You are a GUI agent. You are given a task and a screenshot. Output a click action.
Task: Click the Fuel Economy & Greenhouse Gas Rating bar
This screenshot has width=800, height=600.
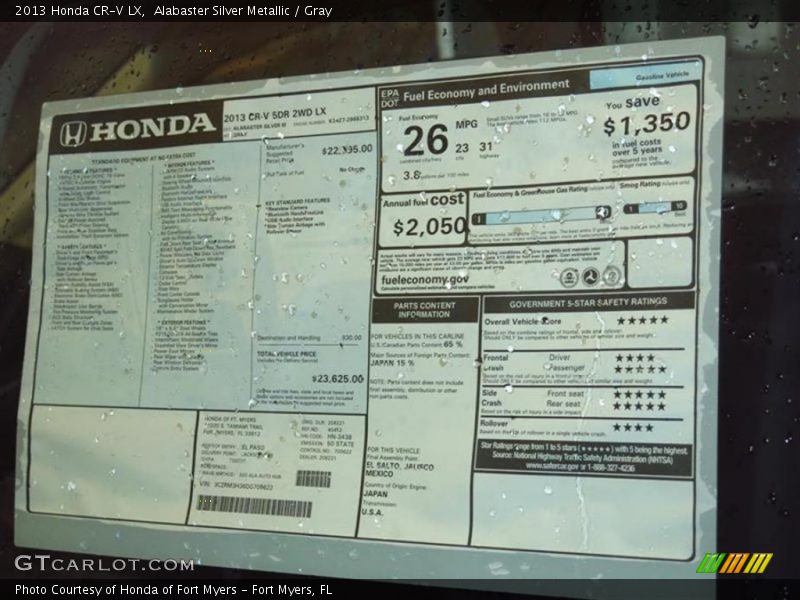coord(541,215)
